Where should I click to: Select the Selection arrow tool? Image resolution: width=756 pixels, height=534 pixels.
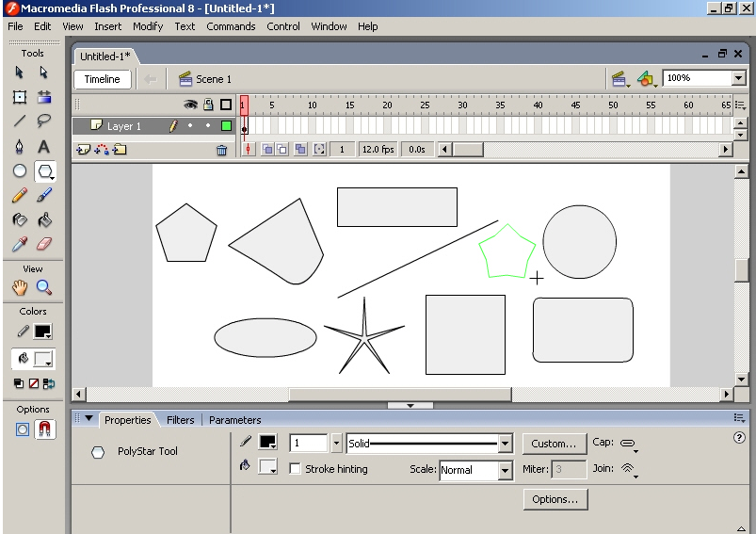pyautogui.click(x=19, y=73)
